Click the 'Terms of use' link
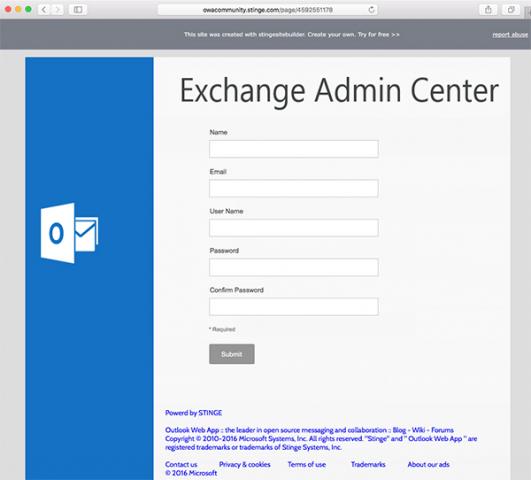531x480 pixels. tap(307, 464)
